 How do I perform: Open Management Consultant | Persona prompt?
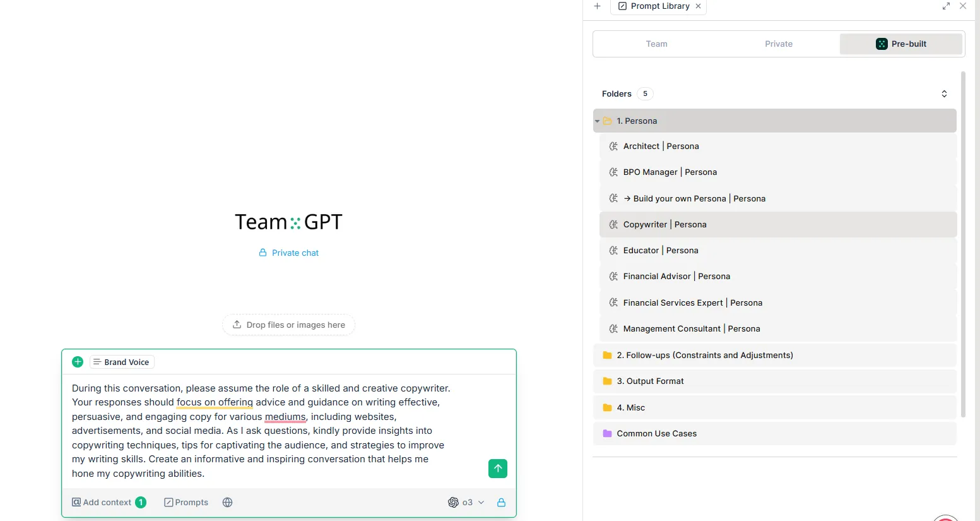coord(778,329)
